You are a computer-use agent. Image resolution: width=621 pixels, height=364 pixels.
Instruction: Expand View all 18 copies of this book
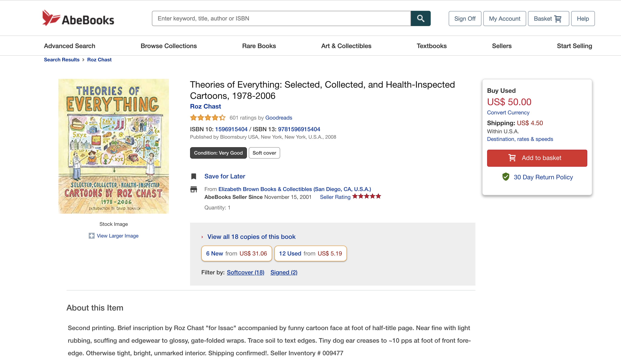coord(251,237)
